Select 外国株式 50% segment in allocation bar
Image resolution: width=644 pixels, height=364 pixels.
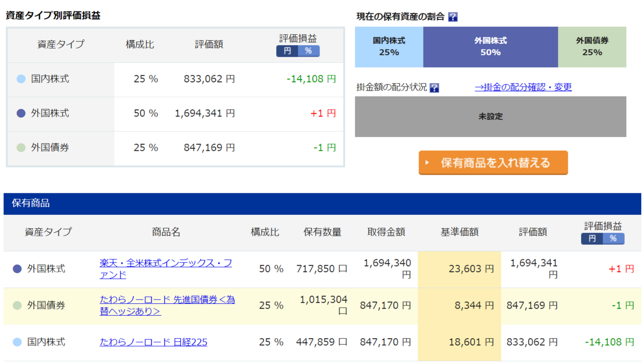(491, 47)
